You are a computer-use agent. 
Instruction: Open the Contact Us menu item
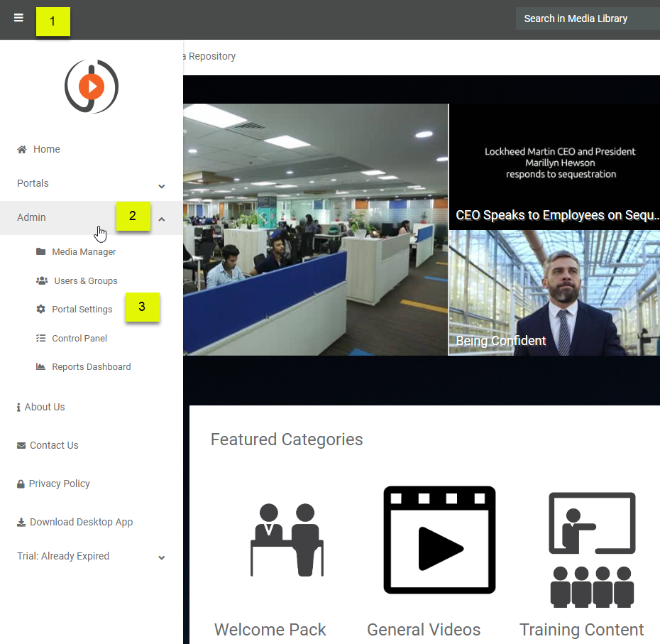click(x=53, y=445)
